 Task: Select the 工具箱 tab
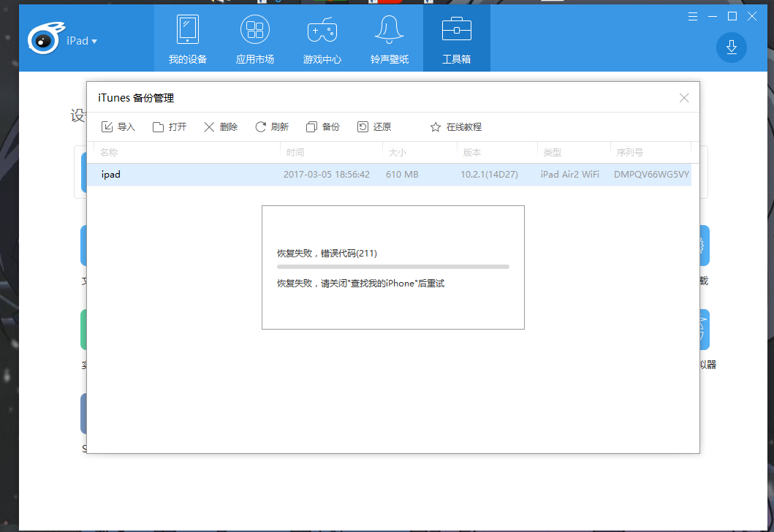coord(457,39)
